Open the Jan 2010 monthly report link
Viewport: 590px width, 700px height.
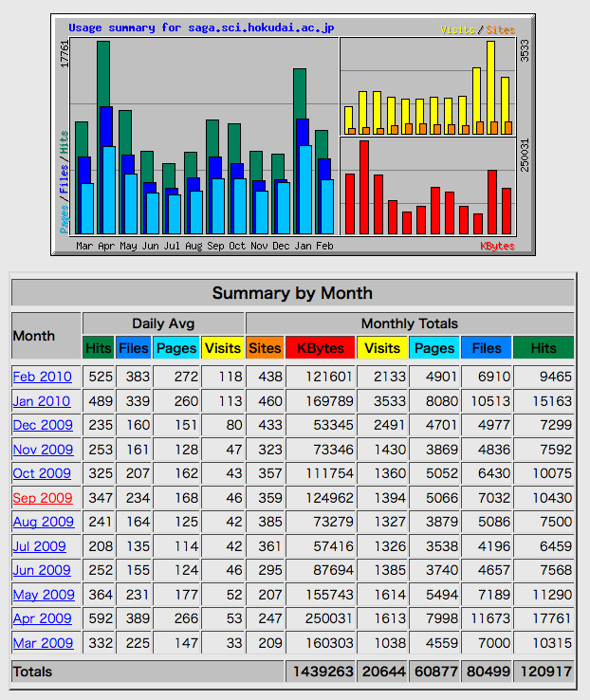pyautogui.click(x=42, y=401)
